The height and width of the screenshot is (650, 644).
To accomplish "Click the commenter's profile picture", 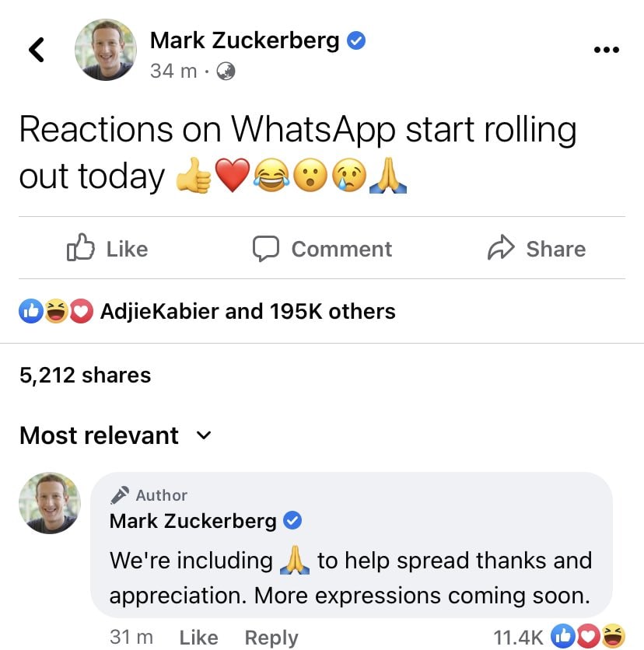I will (x=50, y=503).
